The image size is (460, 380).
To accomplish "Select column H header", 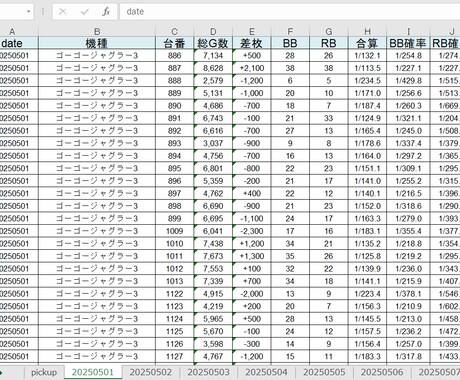I will 367,32.
